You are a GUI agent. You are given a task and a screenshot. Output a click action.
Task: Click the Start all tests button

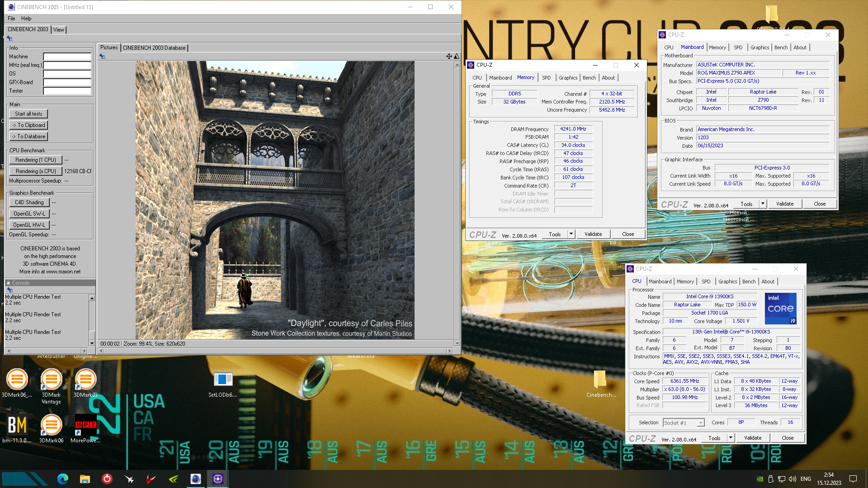coord(28,114)
